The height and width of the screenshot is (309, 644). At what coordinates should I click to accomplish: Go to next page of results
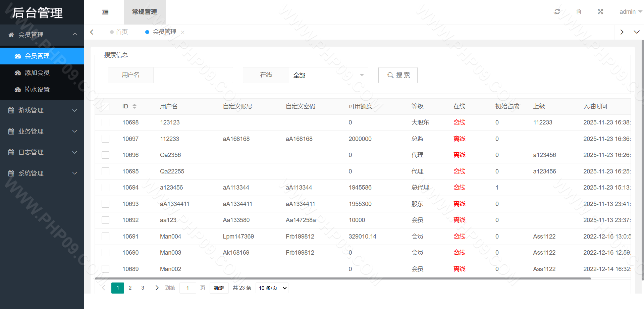[157, 288]
